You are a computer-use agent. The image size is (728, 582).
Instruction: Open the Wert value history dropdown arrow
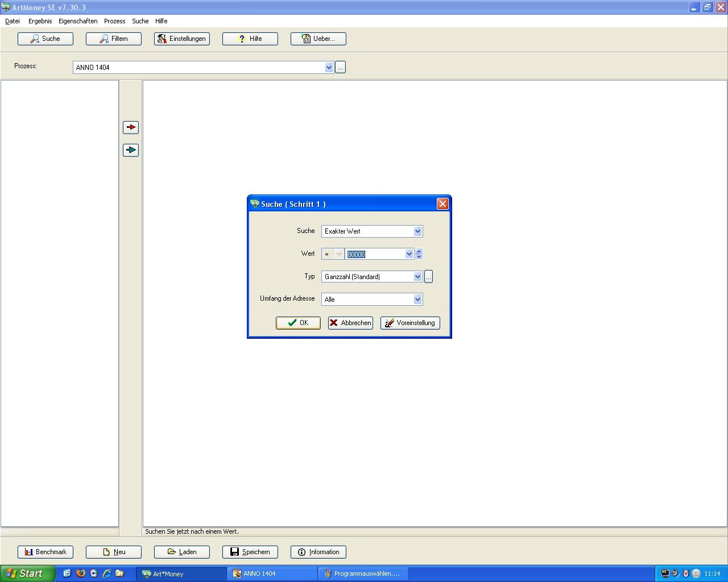[409, 254]
